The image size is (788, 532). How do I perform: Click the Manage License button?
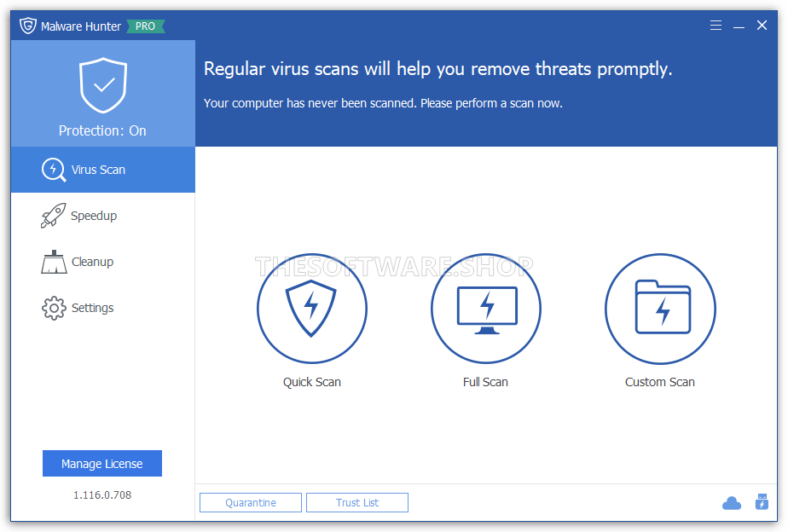[x=102, y=463]
